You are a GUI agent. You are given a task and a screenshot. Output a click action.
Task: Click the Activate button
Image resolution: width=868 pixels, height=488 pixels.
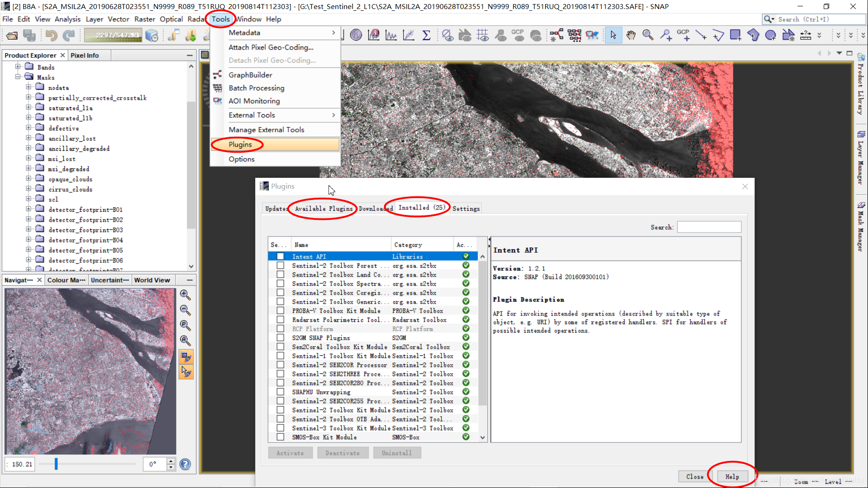pos(290,452)
